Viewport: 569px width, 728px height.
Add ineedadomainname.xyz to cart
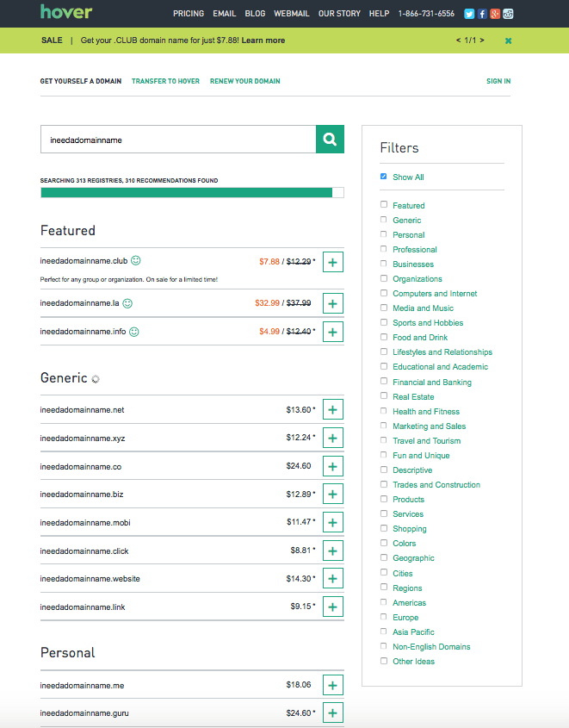click(x=332, y=438)
